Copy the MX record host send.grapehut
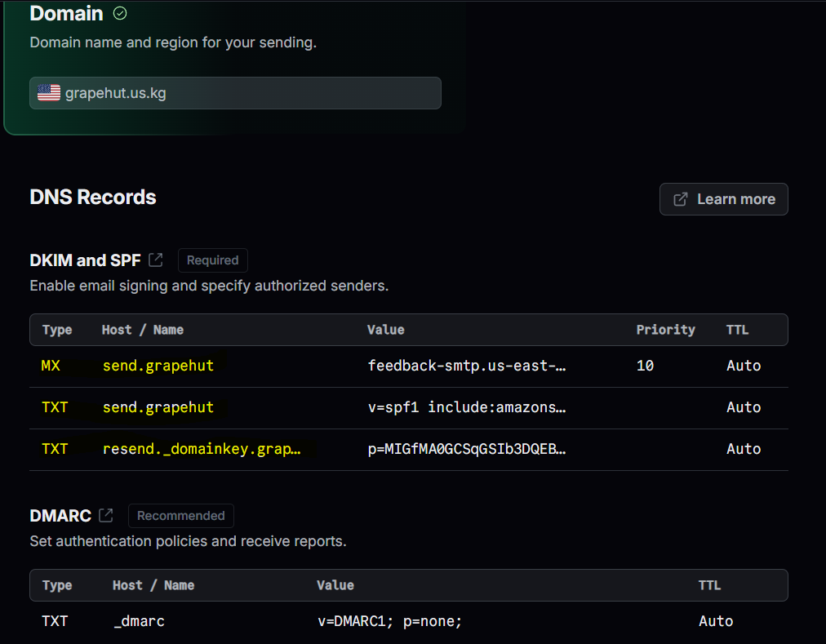 tap(158, 366)
